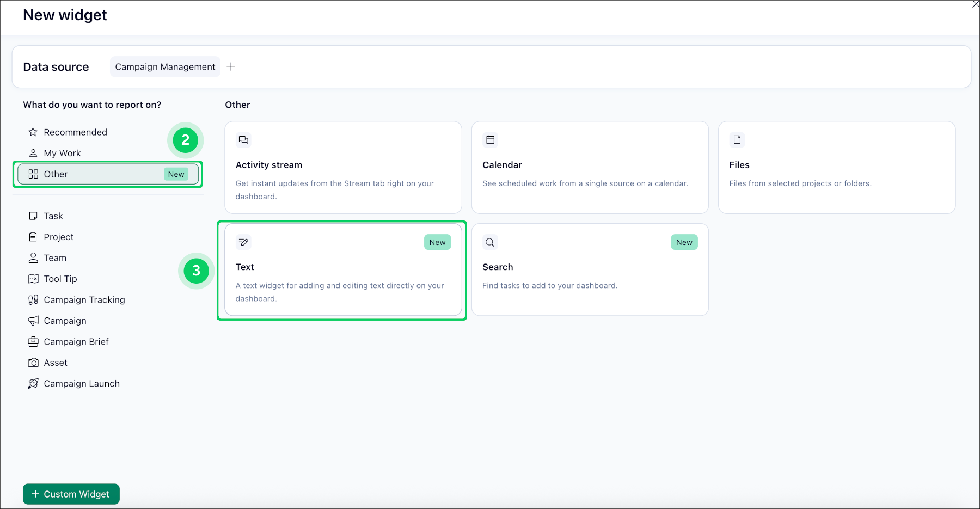The width and height of the screenshot is (980, 509).
Task: Click the Asset camera icon
Action: click(x=33, y=363)
